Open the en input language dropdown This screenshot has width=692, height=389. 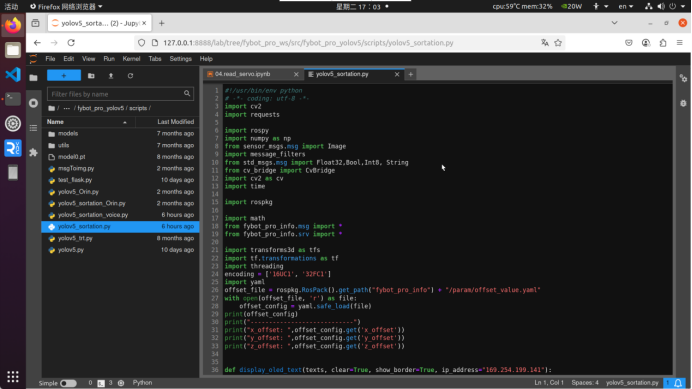coord(626,7)
